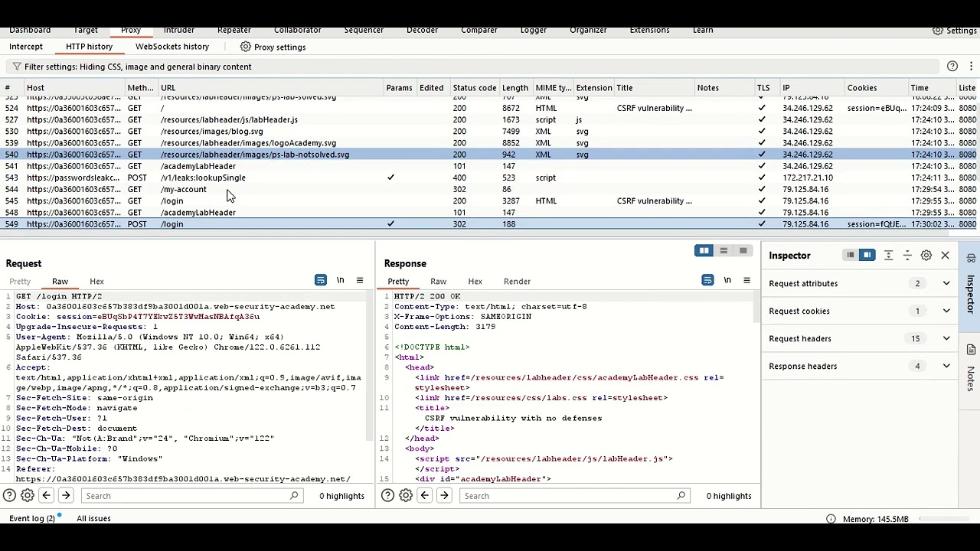Click memory info icon in status bar
This screenshot has height=551, width=980.
point(831,519)
